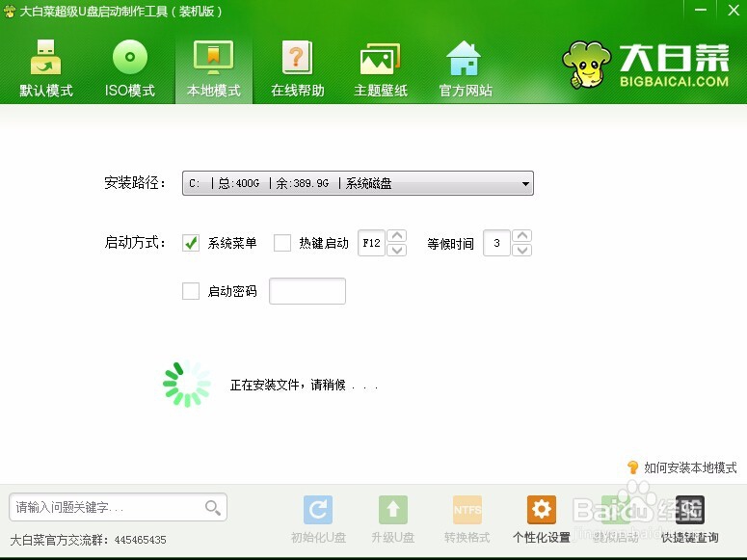Image resolution: width=747 pixels, height=560 pixels.
Task: Decrease hotkey with F12 down arrow
Action: coord(397,250)
